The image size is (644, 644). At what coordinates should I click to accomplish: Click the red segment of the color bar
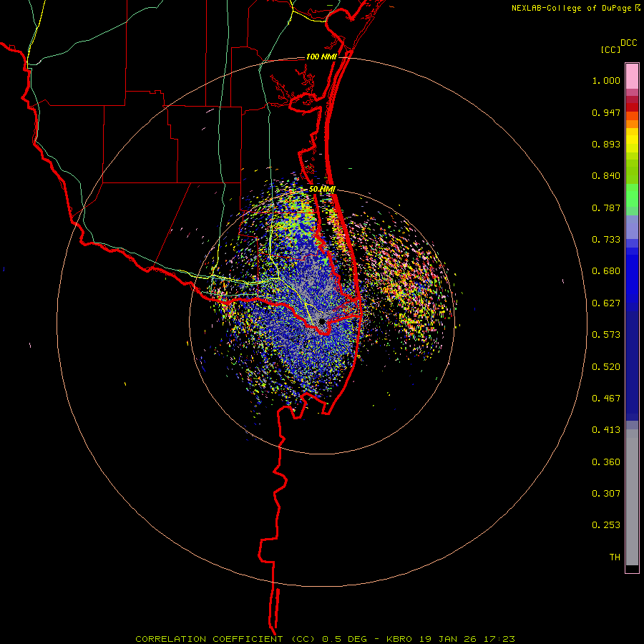(x=632, y=107)
